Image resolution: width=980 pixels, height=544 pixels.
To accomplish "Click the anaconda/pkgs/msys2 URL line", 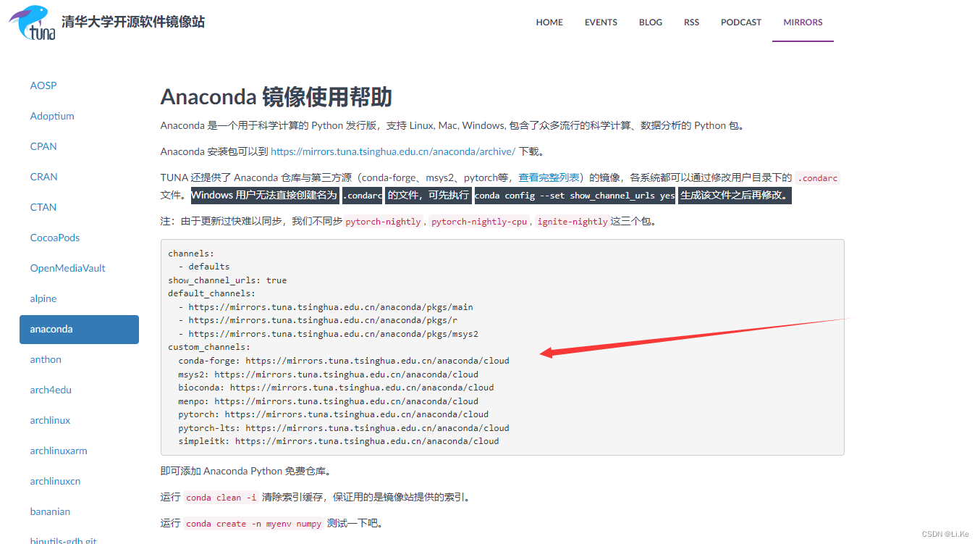I will pos(328,334).
